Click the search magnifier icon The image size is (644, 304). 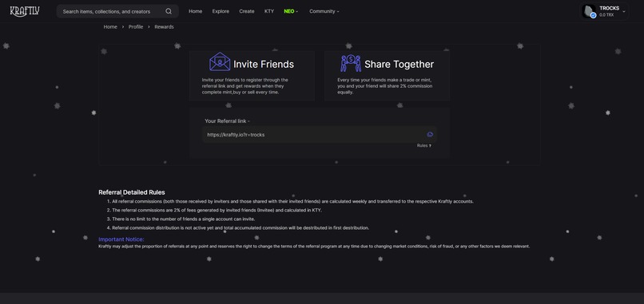(x=169, y=11)
